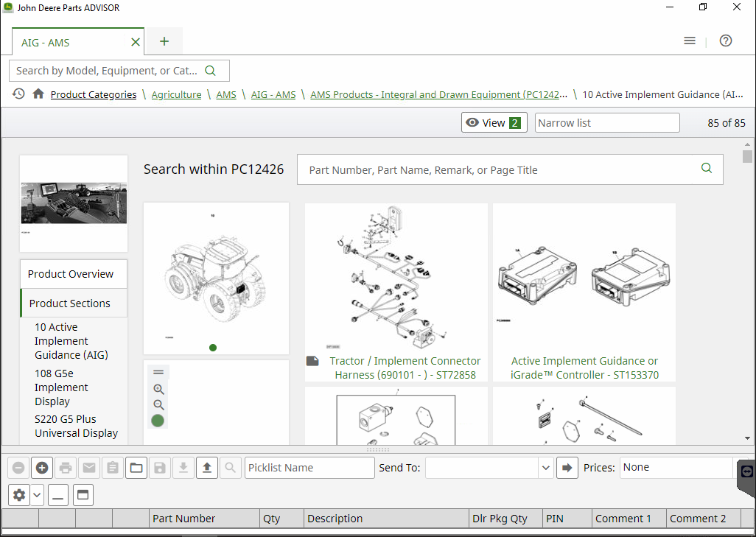Viewport: 756px width, 537px height.
Task: Open the help question mark icon
Action: click(x=726, y=41)
